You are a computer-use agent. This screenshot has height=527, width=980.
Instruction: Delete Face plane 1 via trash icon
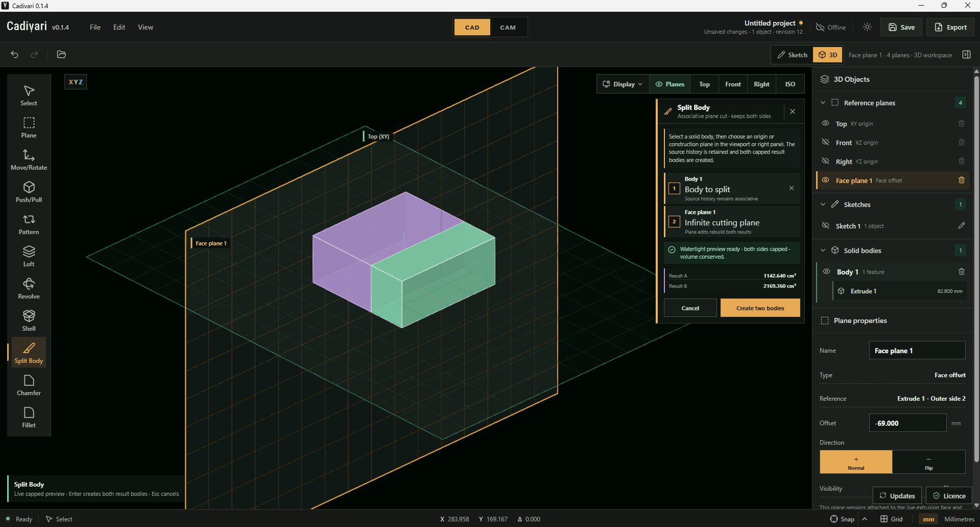click(962, 180)
